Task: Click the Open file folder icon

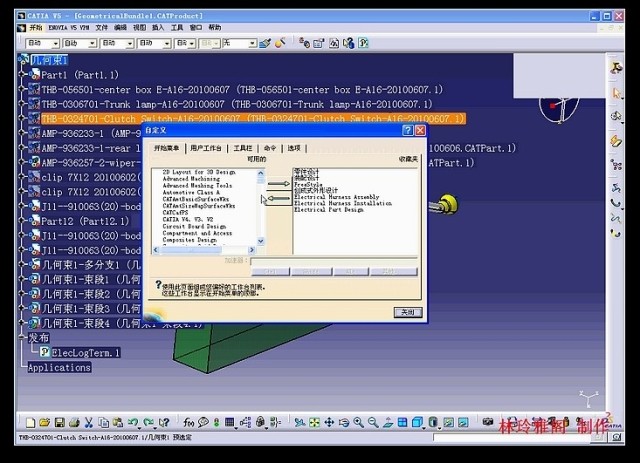Action: coord(44,423)
